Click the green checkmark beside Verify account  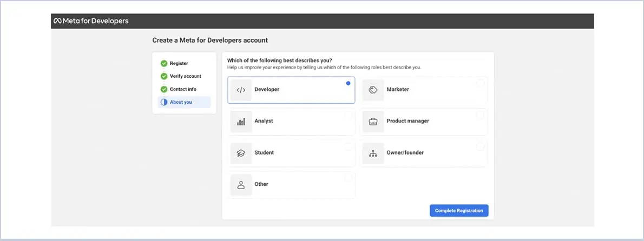[x=164, y=76]
